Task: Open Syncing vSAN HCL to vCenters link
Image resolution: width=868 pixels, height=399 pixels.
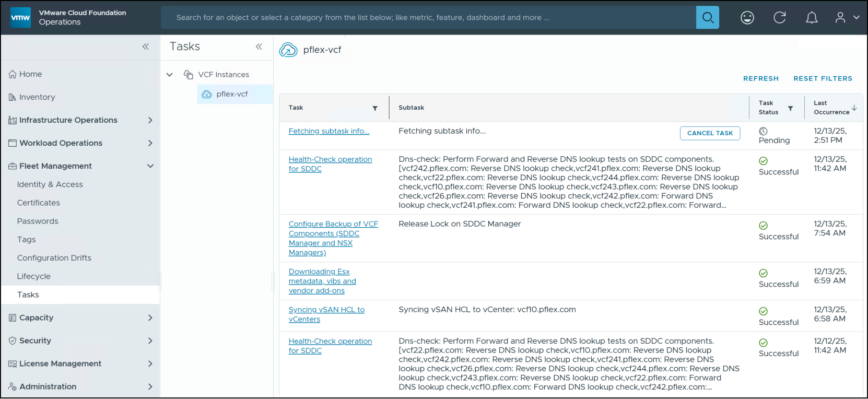Action: pos(326,314)
